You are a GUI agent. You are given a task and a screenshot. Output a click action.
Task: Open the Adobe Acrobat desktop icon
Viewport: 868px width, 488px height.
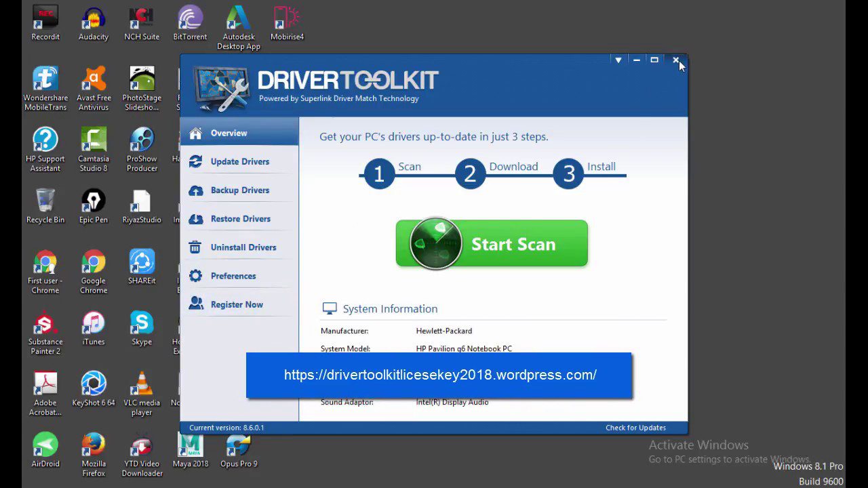point(45,394)
